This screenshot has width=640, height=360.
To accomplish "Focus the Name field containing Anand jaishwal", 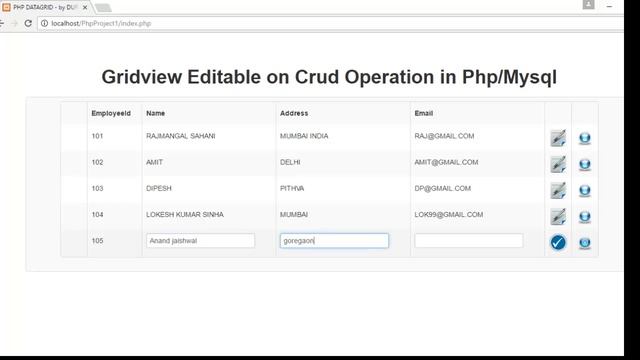I will (x=200, y=241).
